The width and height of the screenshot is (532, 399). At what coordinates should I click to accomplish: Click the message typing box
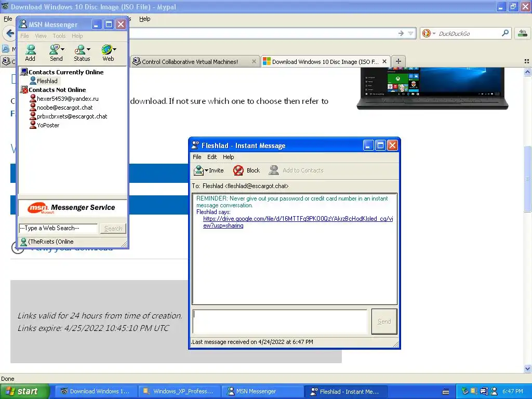[280, 321]
